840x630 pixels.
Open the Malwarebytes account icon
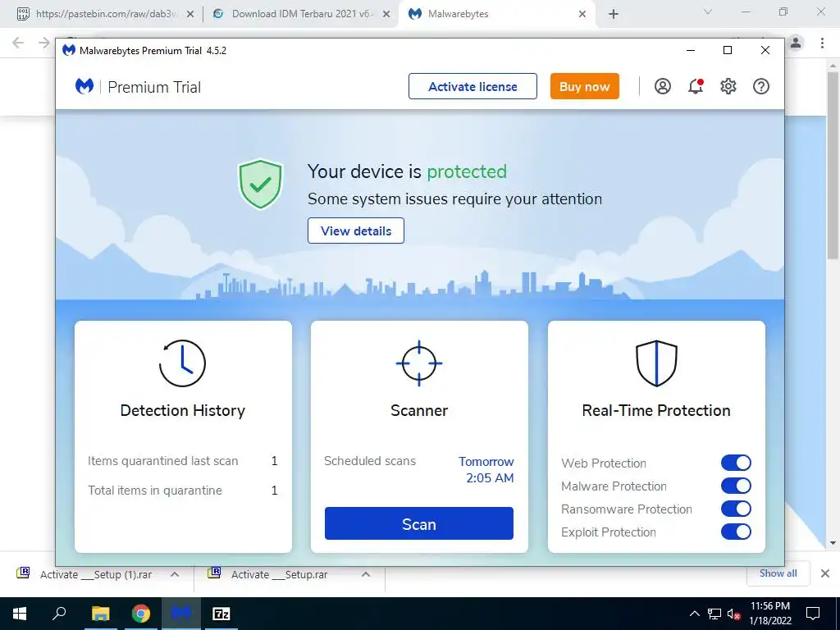(x=663, y=86)
